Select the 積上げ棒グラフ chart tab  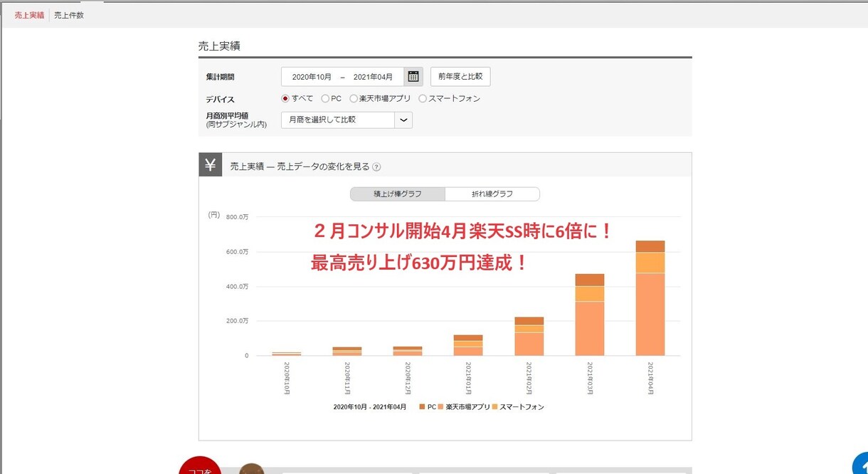(x=398, y=194)
